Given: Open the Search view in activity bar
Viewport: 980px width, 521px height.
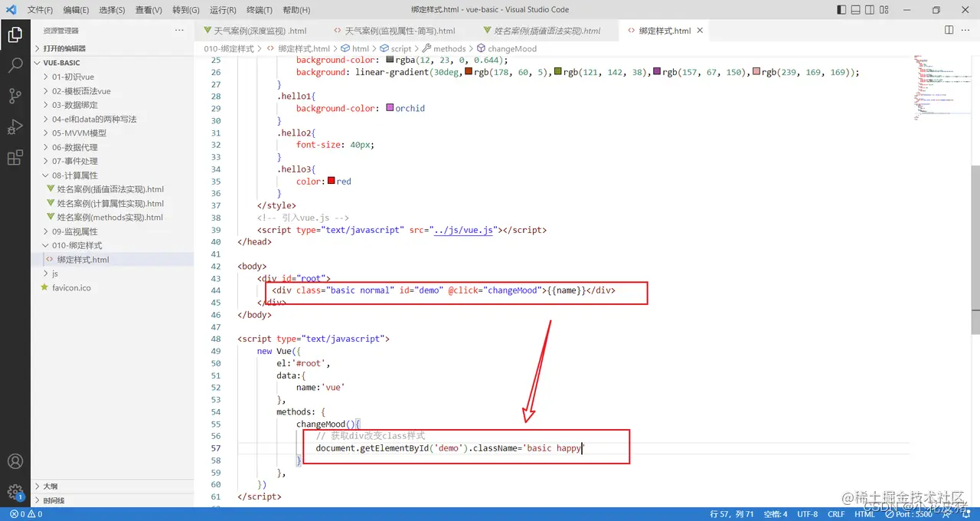Looking at the screenshot, I should pos(15,65).
